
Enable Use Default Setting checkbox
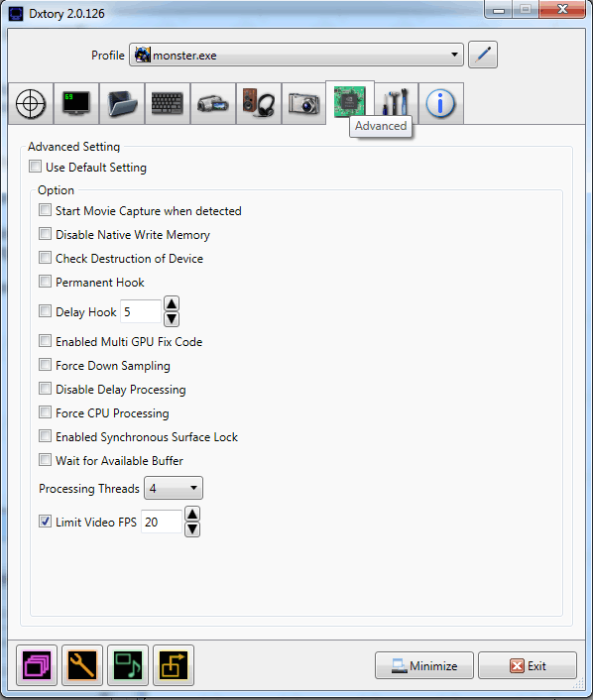(x=35, y=167)
